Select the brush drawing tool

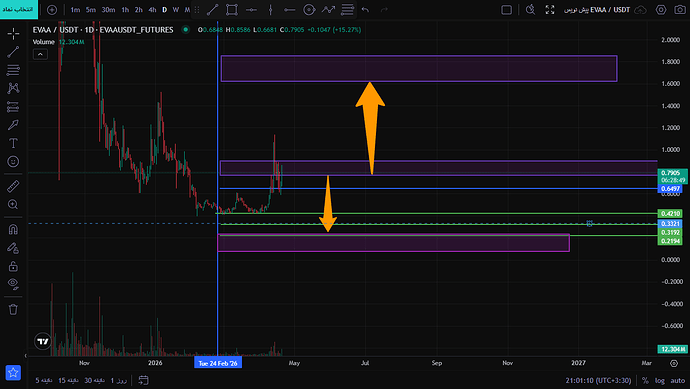[13, 125]
